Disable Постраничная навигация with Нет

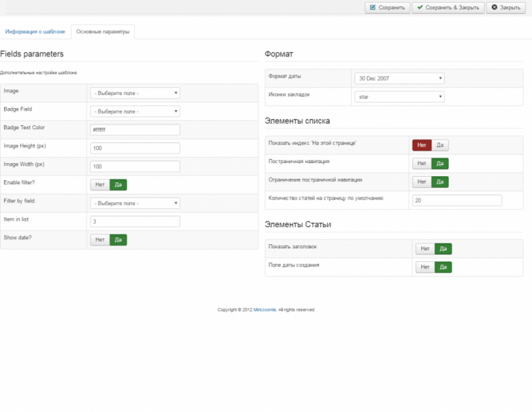click(421, 164)
